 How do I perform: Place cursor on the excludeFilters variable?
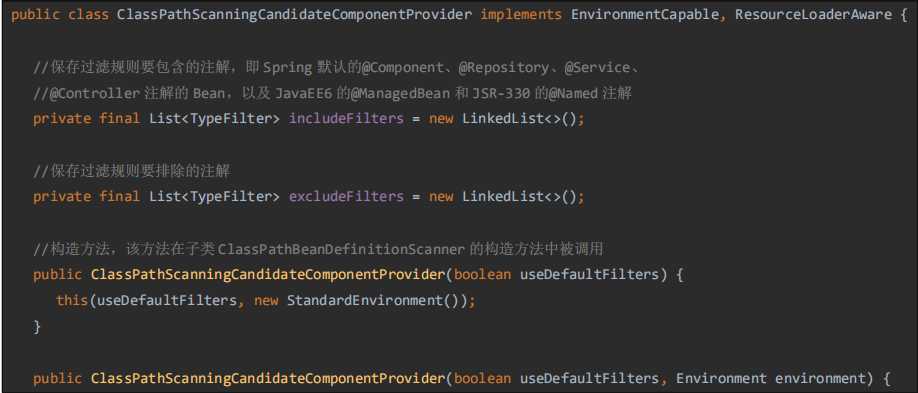coord(347,196)
